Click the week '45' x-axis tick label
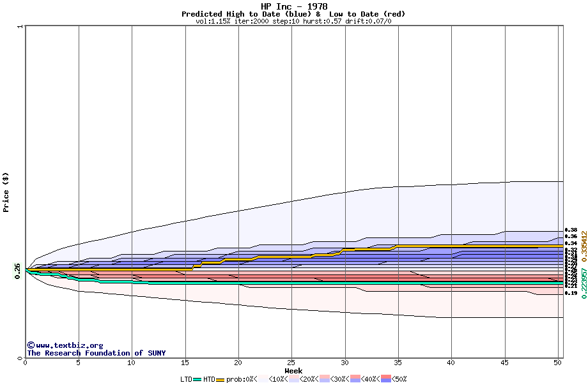588x383 pixels. tap(505, 363)
